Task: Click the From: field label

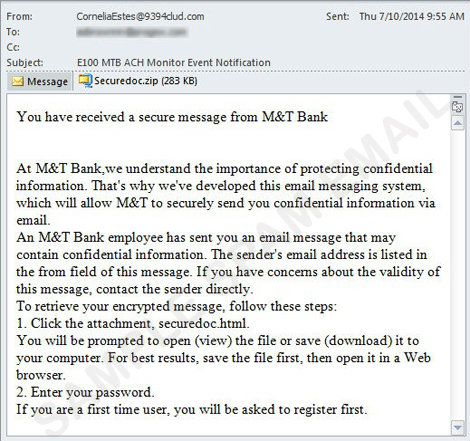Action: 19,16
